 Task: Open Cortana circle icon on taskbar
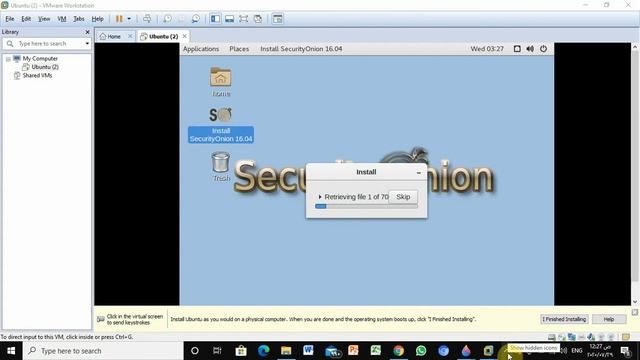[x=195, y=351]
